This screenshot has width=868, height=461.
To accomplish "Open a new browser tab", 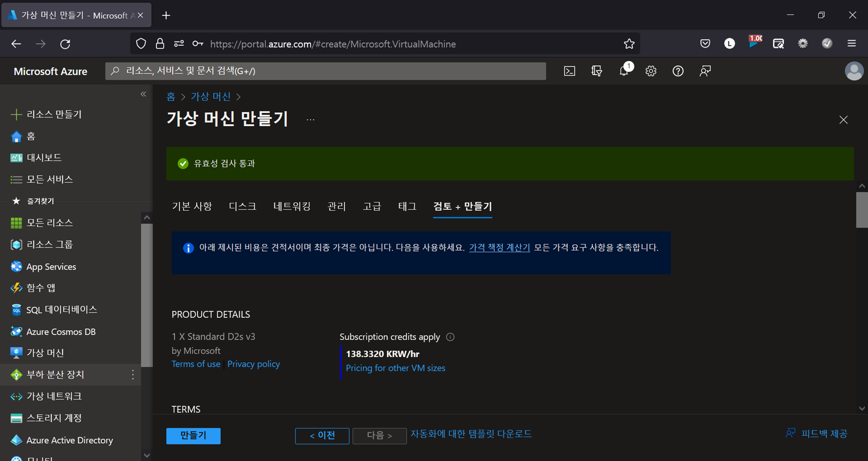I will pyautogui.click(x=166, y=16).
